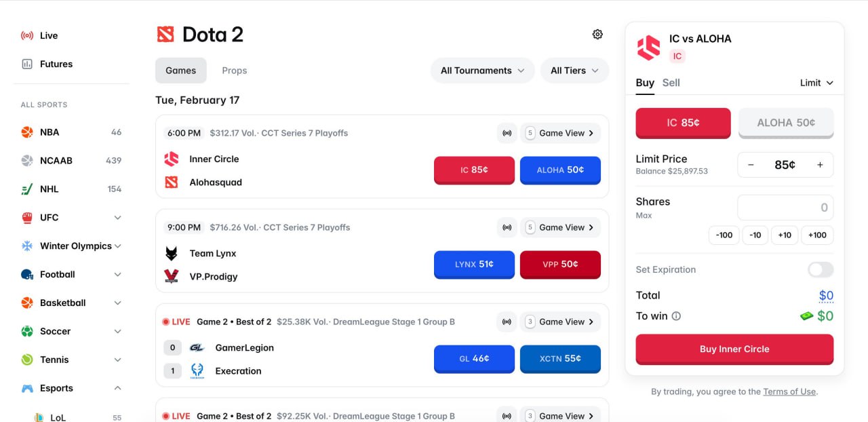Open the Terms of Use link
The width and height of the screenshot is (868, 422).
pos(789,391)
